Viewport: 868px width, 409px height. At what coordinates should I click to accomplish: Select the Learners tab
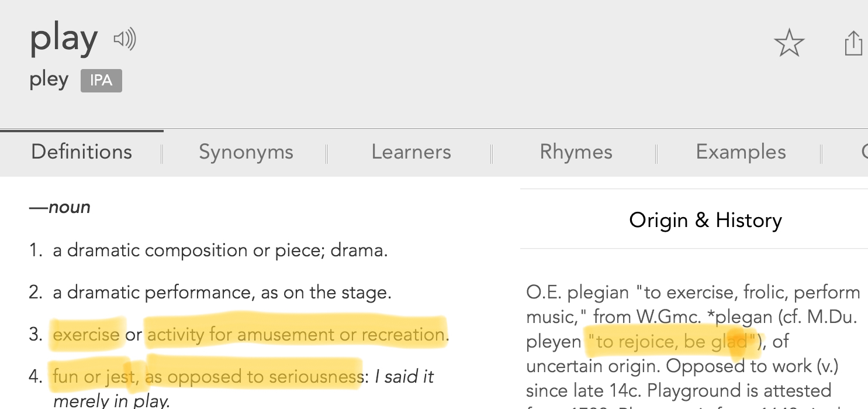(x=411, y=152)
